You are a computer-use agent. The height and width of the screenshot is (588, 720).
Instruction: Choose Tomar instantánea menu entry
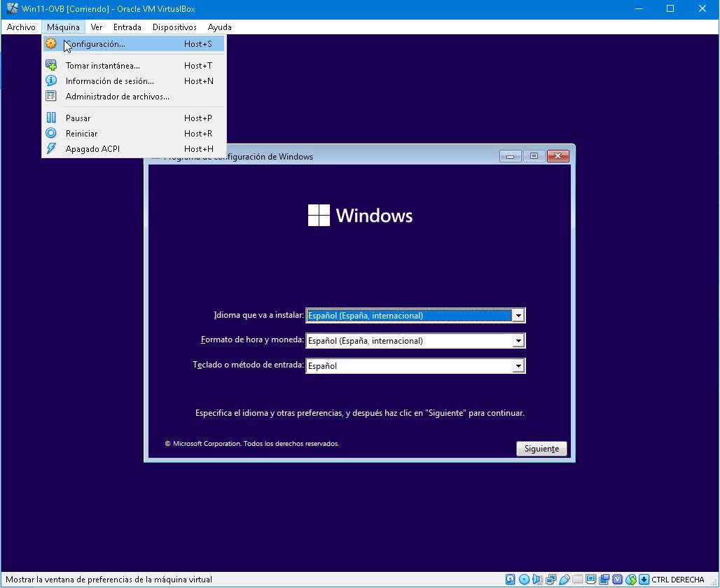102,66
